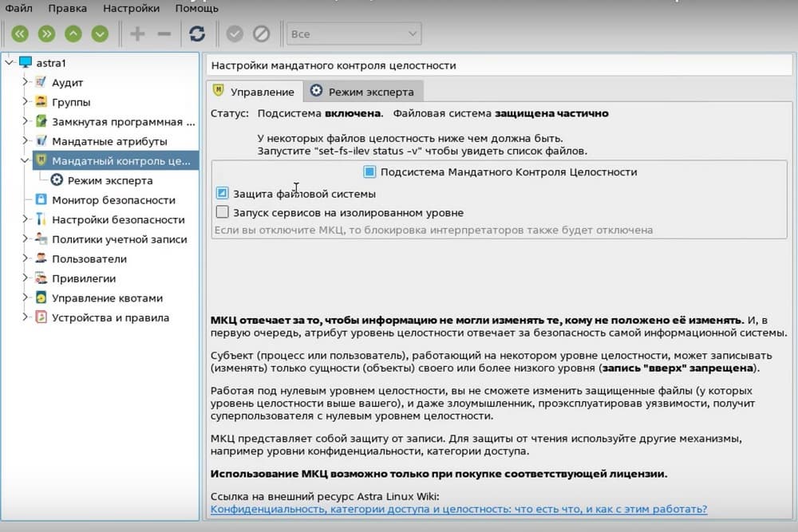Expand the Пользователи node arrow

25,258
